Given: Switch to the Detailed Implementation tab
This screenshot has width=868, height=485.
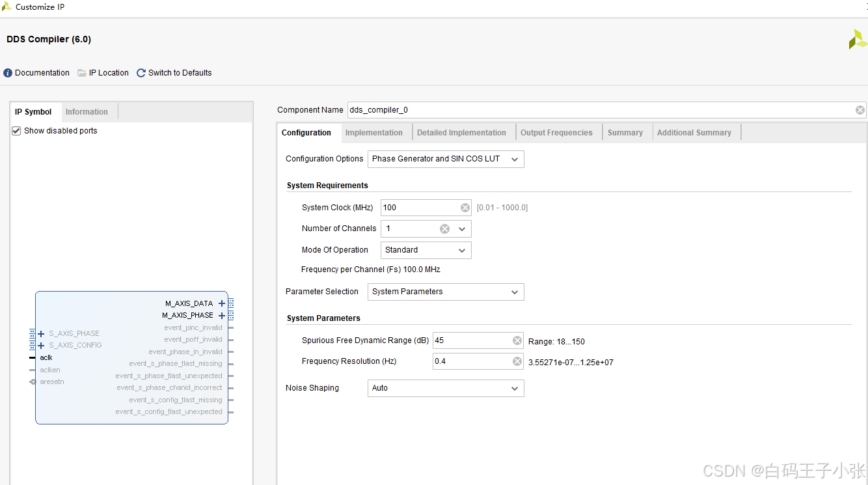Looking at the screenshot, I should click(461, 133).
